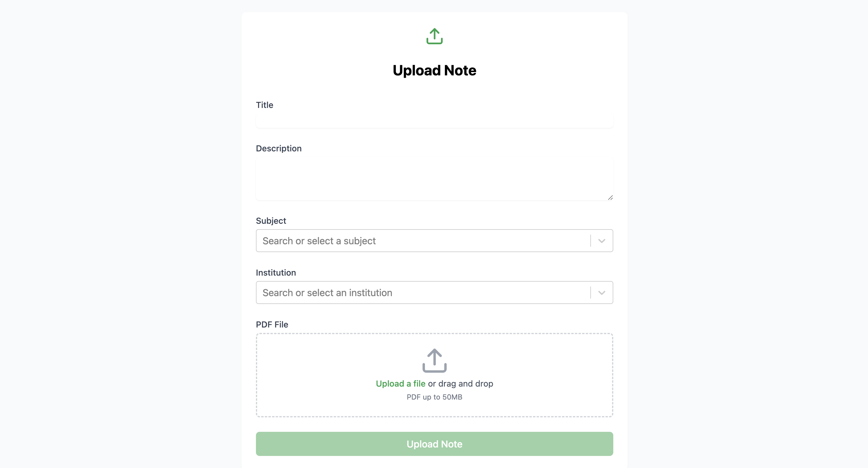Click into the Description text area
Screen dimensions: 868x468
[x=434, y=179]
